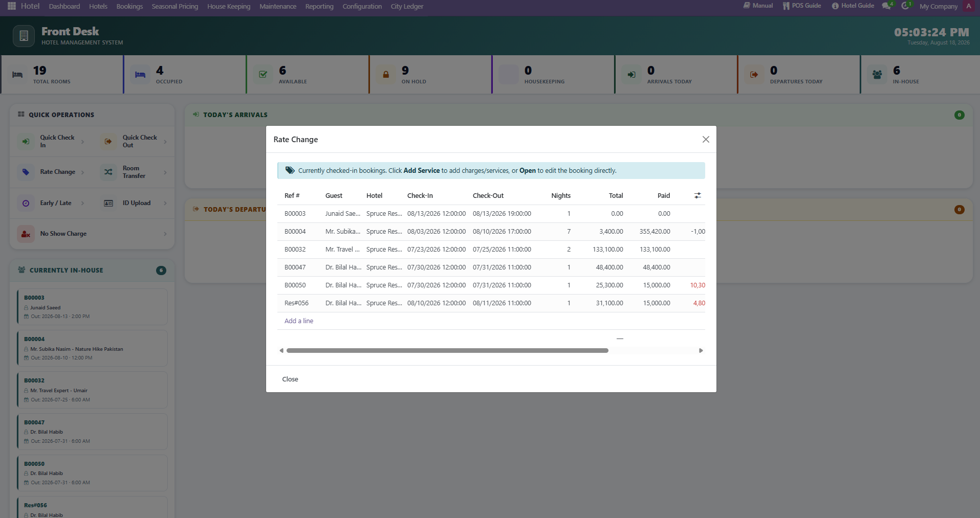The height and width of the screenshot is (518, 980).
Task: Click the Today's Arrivals header icon
Action: pyautogui.click(x=196, y=115)
